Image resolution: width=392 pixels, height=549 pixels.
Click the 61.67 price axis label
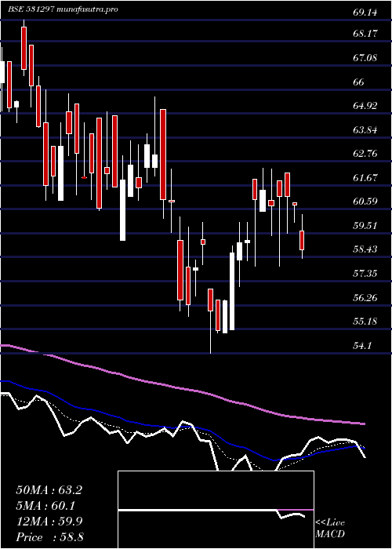[x=365, y=178]
